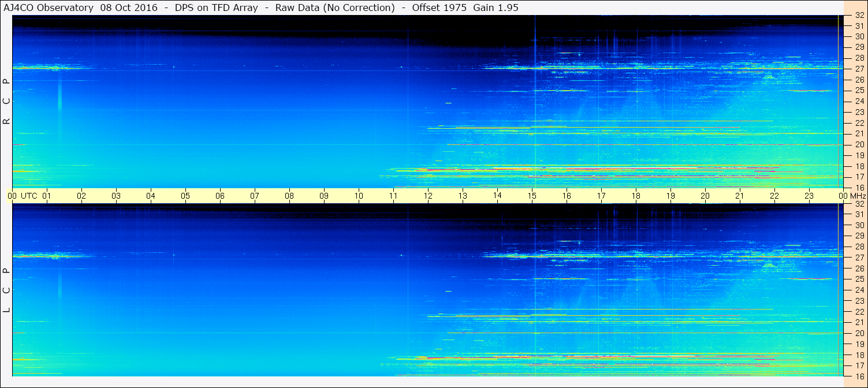The height and width of the screenshot is (388, 868).
Task: Select the 31 MHz tick in the LCP panel
Action: pos(859,214)
